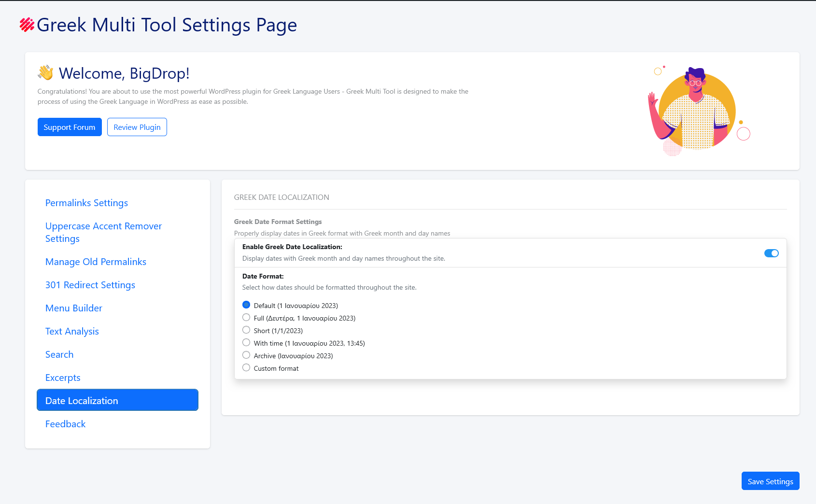Disable the Greek Date Localization toggle
The image size is (816, 504).
click(x=771, y=253)
